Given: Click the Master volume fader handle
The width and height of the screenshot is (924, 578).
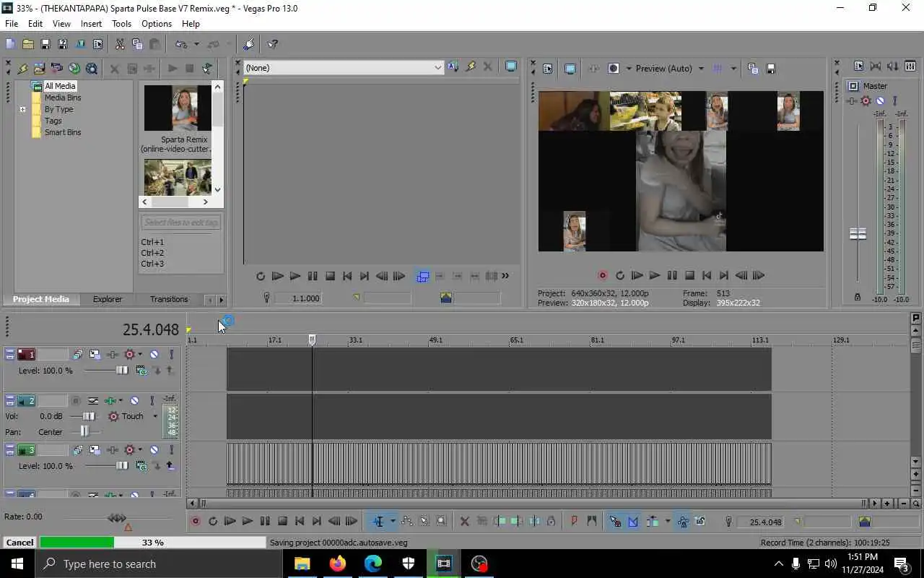Looking at the screenshot, I should point(858,234).
